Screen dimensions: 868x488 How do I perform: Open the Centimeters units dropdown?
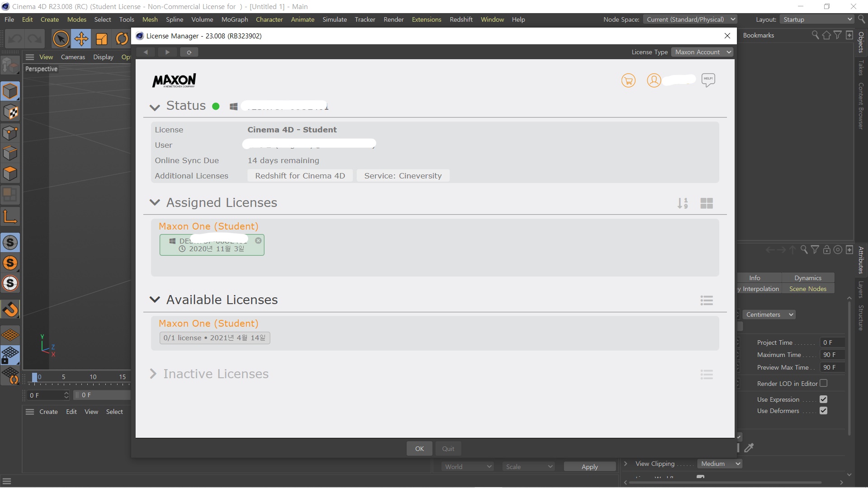click(769, 314)
